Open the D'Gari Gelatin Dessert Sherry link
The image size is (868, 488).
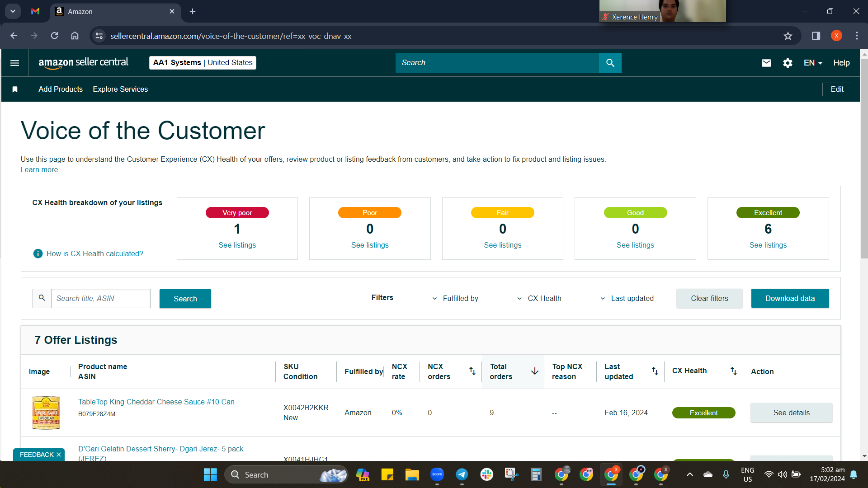point(160,454)
